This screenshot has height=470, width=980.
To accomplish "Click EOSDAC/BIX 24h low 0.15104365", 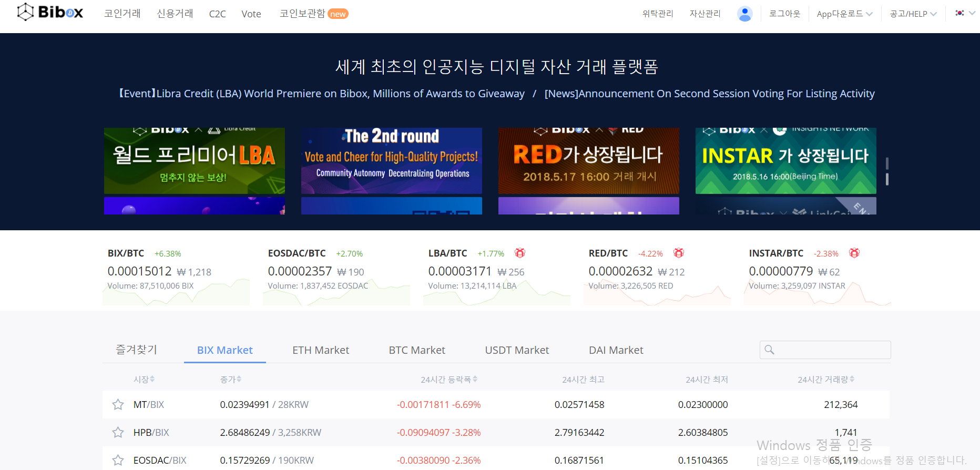I will tap(703, 461).
